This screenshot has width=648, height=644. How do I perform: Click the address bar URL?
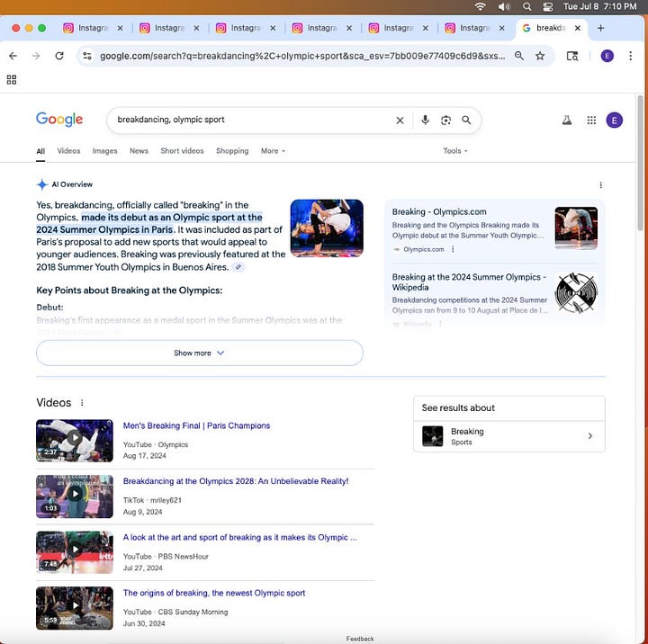tap(302, 56)
